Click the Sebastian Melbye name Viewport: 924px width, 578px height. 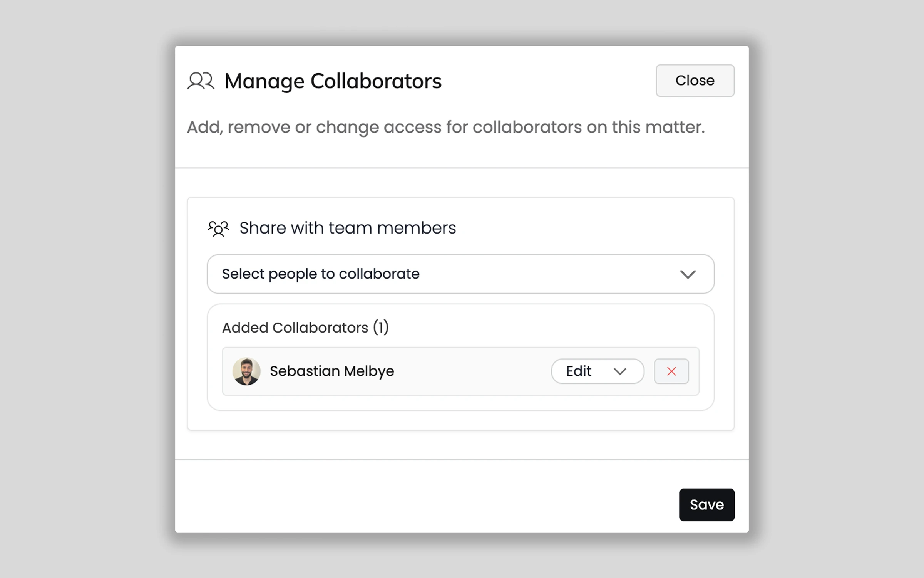pyautogui.click(x=332, y=371)
